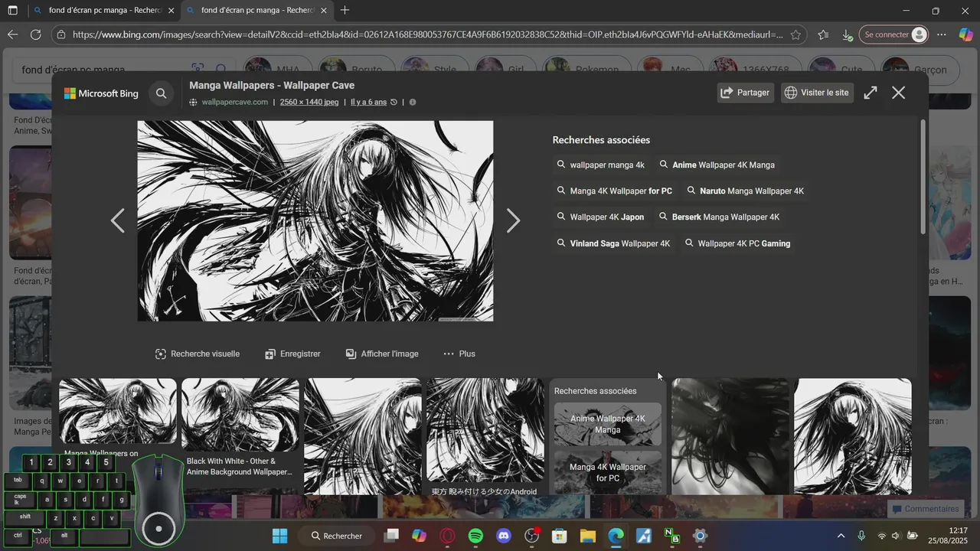
Task: Click the browser address bar URL
Action: [x=427, y=34]
